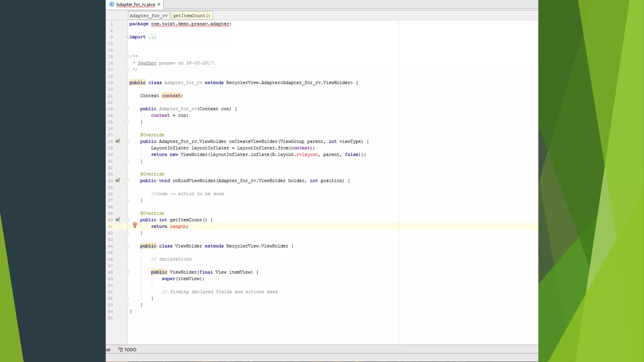644x362 pixels.
Task: Collapse the onCreateViewHolder method body
Action: 127,141
